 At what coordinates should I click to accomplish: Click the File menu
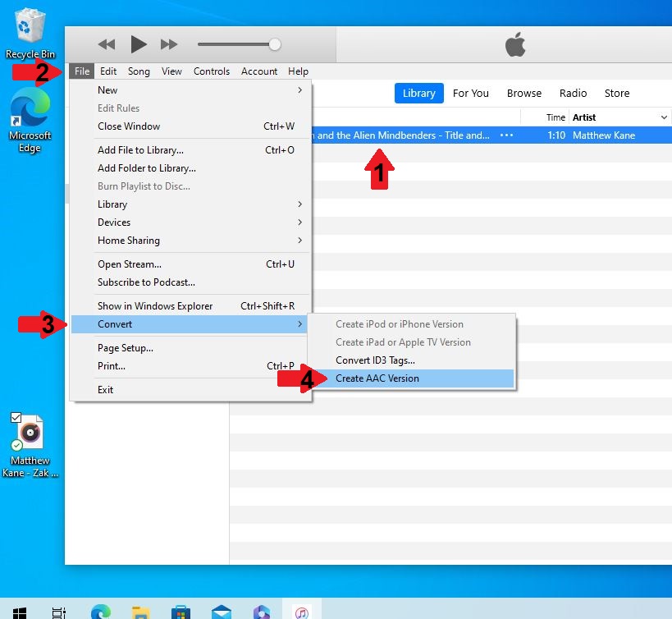(82, 71)
